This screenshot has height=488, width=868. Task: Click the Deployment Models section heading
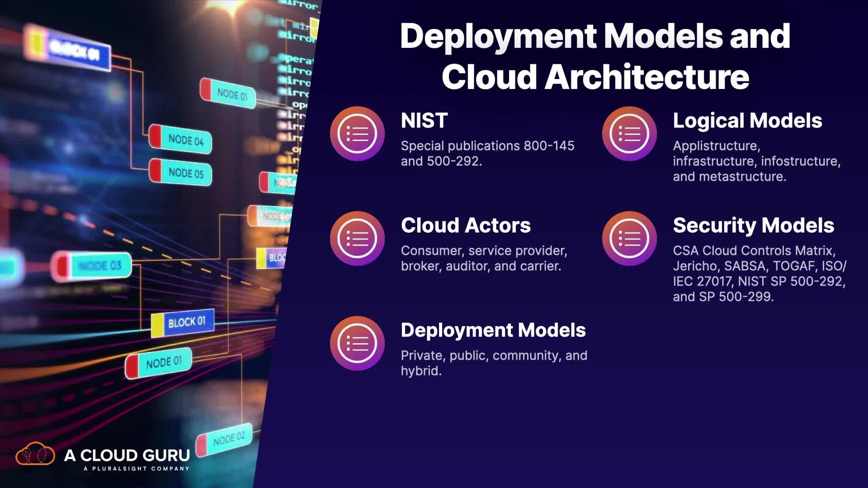tap(493, 330)
